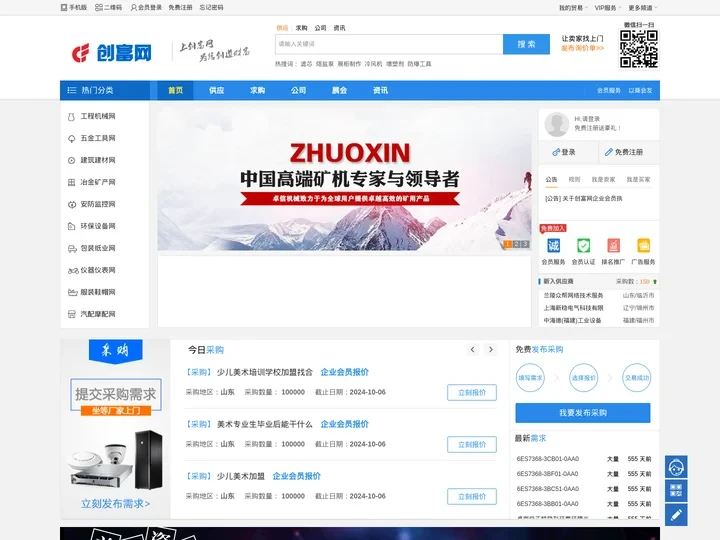Show previous 今日采购 items with left arrow
Screen dimensions: 720x540
coord(472,349)
